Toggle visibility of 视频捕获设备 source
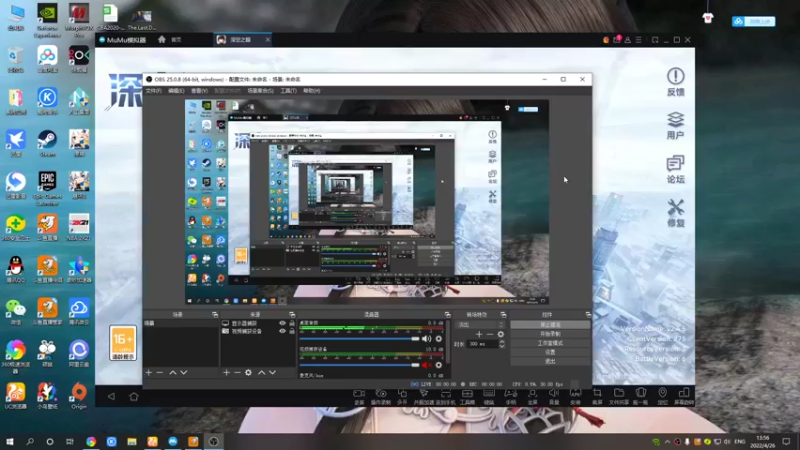The height and width of the screenshot is (450, 800). coord(282,331)
